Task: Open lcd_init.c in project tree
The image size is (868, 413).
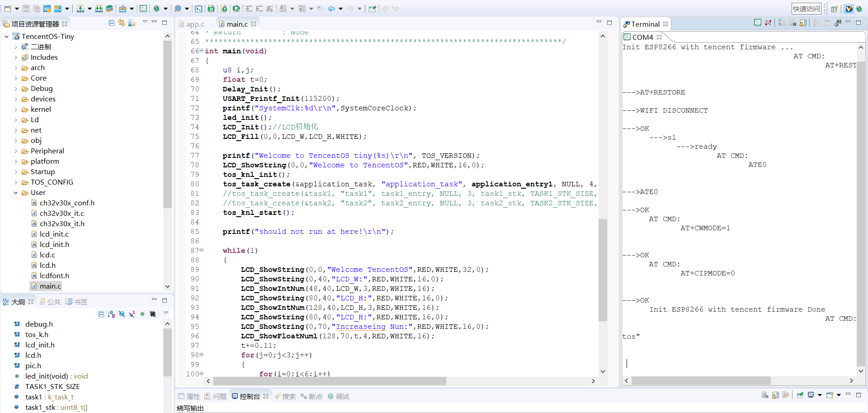Action: pos(54,234)
